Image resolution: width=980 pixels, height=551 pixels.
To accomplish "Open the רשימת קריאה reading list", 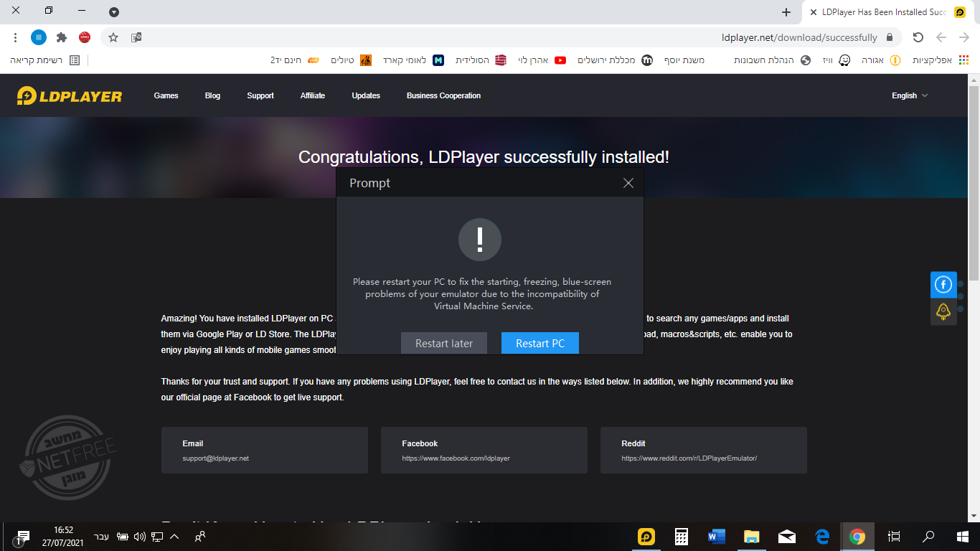I will click(45, 60).
